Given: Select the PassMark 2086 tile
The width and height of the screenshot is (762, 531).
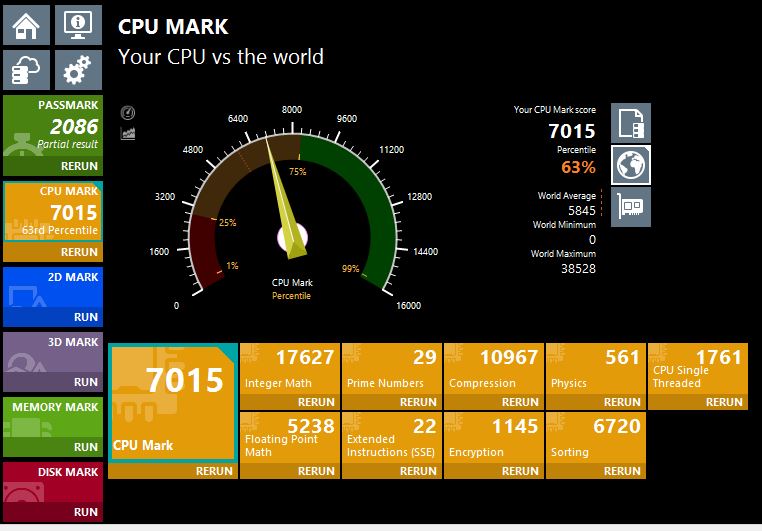Looking at the screenshot, I should (53, 126).
